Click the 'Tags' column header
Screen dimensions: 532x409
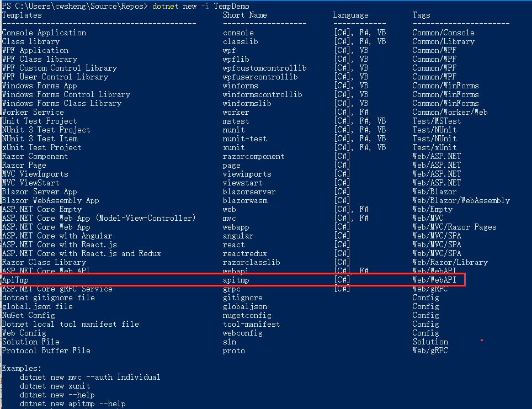pyautogui.click(x=421, y=15)
